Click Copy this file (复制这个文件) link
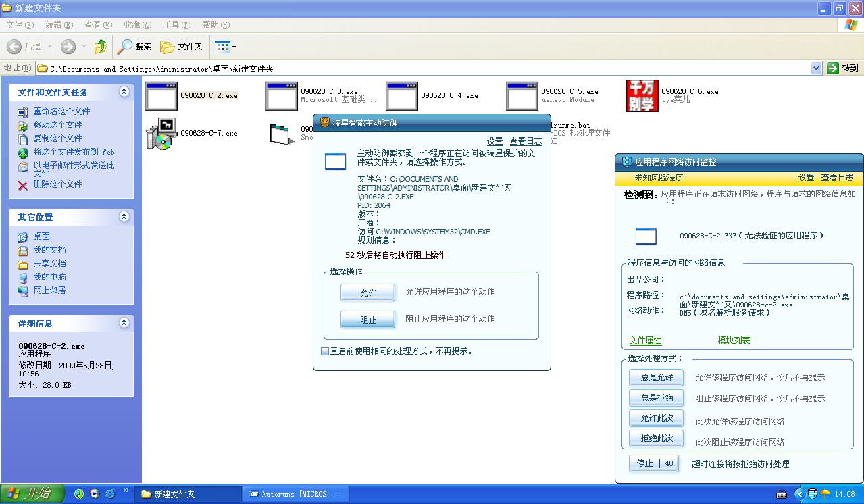 [x=57, y=138]
